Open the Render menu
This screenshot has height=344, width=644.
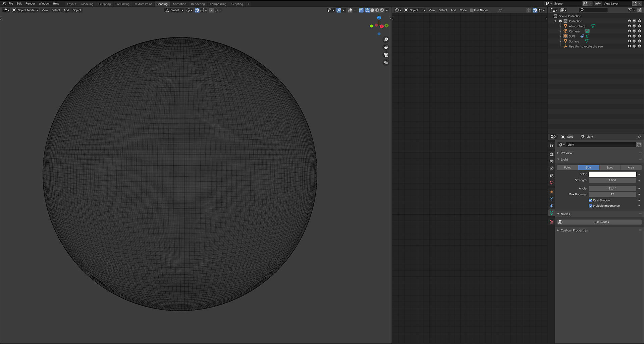(30, 4)
